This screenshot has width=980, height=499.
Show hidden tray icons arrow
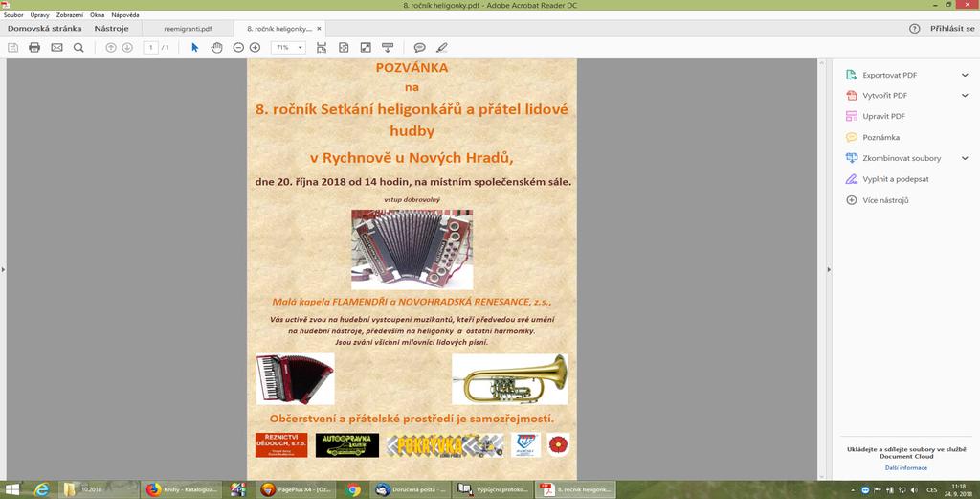854,490
